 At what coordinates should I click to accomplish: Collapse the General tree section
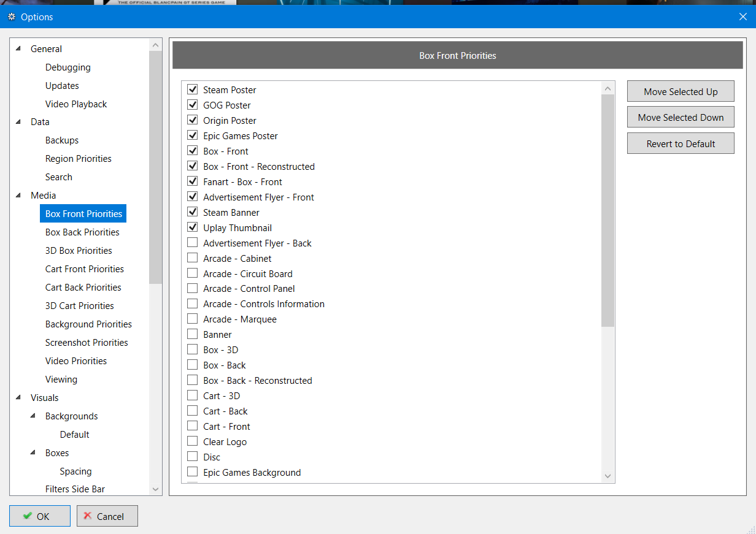coord(18,48)
